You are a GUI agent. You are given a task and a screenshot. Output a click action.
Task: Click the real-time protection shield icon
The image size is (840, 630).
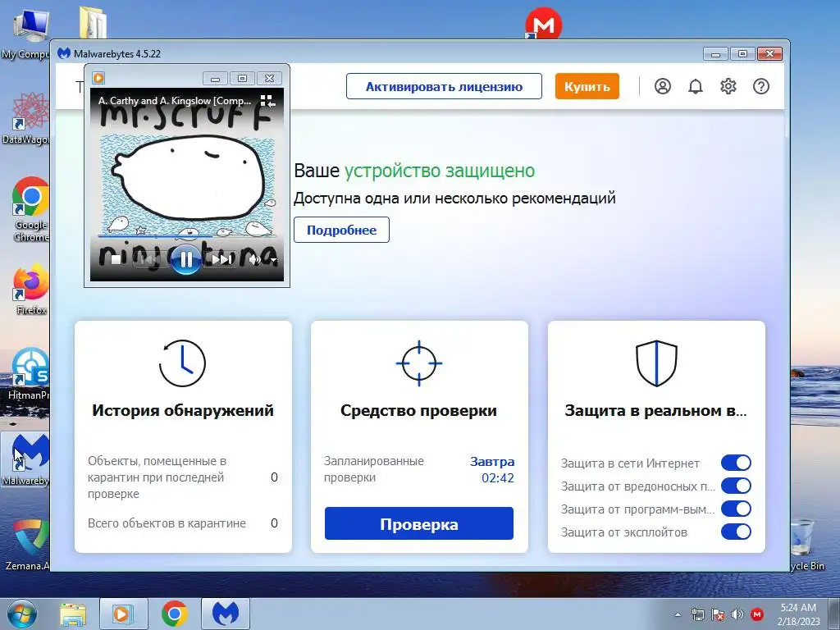(x=656, y=363)
